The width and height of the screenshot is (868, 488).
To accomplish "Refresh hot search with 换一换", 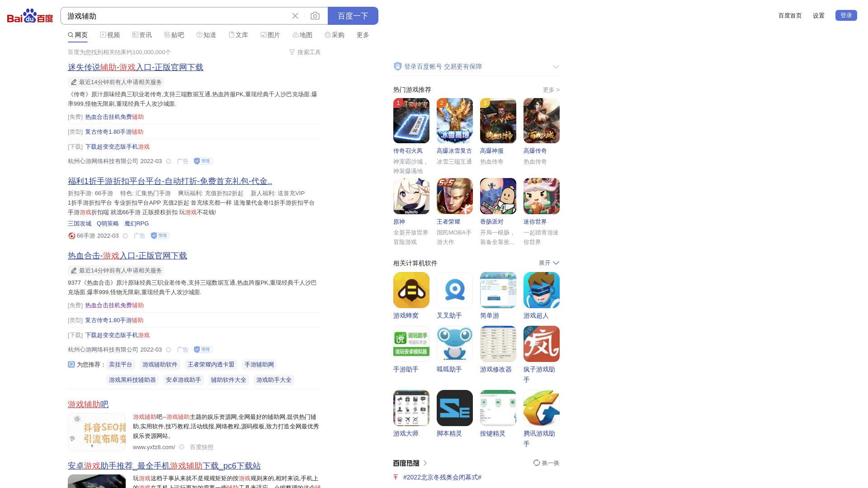I will pyautogui.click(x=546, y=463).
